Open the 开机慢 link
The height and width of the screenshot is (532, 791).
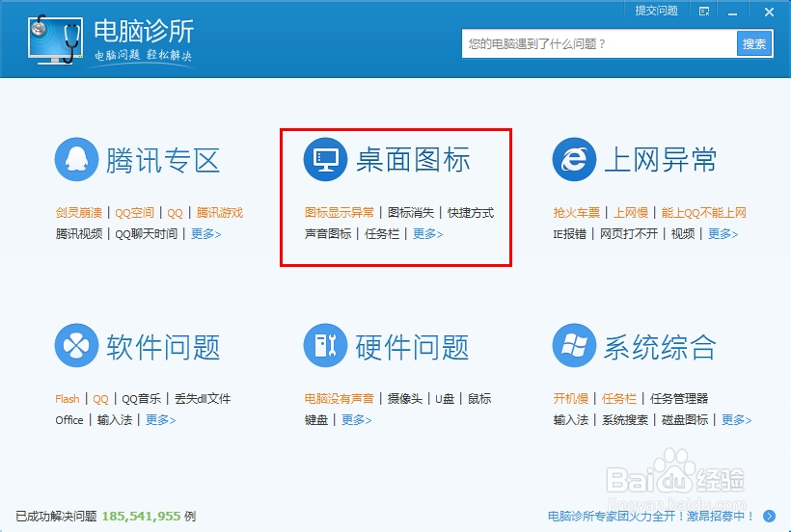click(570, 399)
